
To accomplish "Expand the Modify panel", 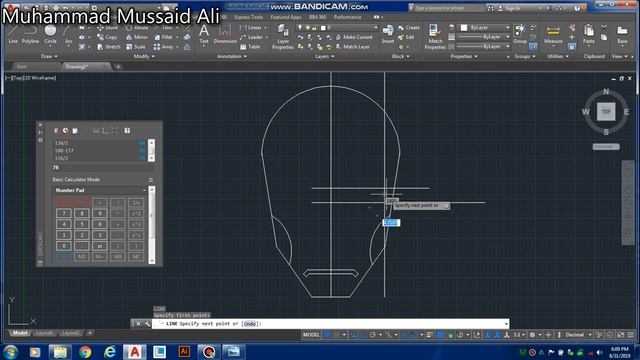I will [x=144, y=56].
